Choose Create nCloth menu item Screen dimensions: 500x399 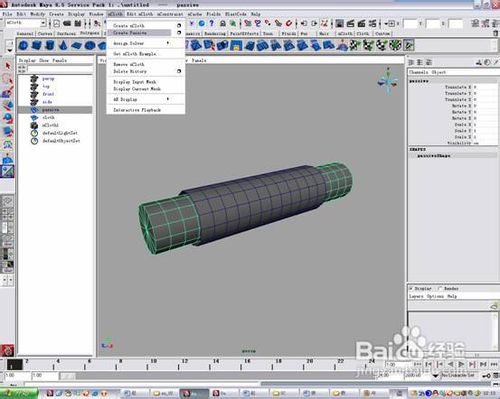129,25
